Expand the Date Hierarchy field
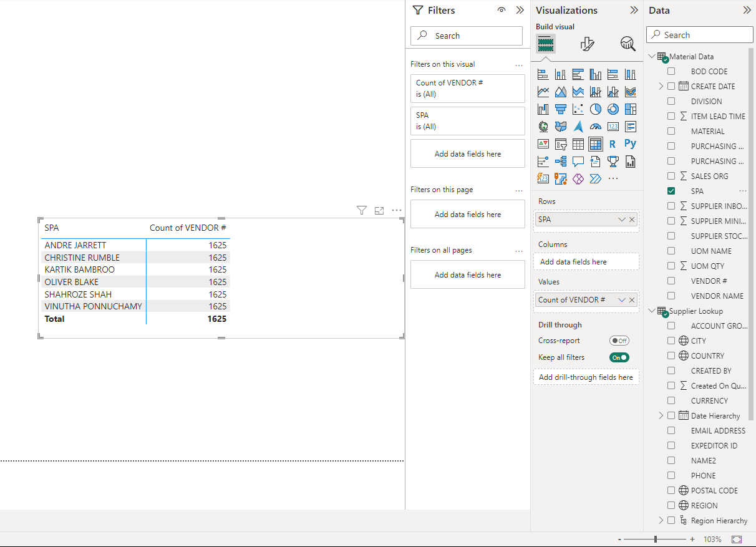 click(661, 415)
